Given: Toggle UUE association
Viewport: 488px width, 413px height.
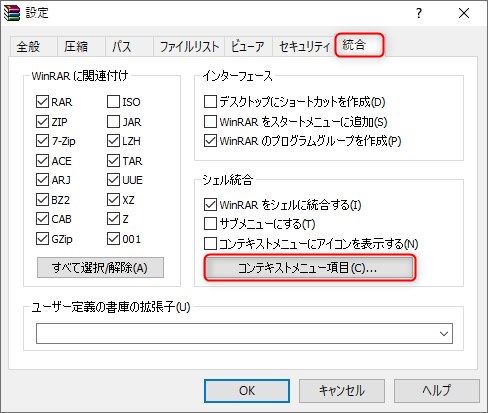Looking at the screenshot, I should [113, 180].
